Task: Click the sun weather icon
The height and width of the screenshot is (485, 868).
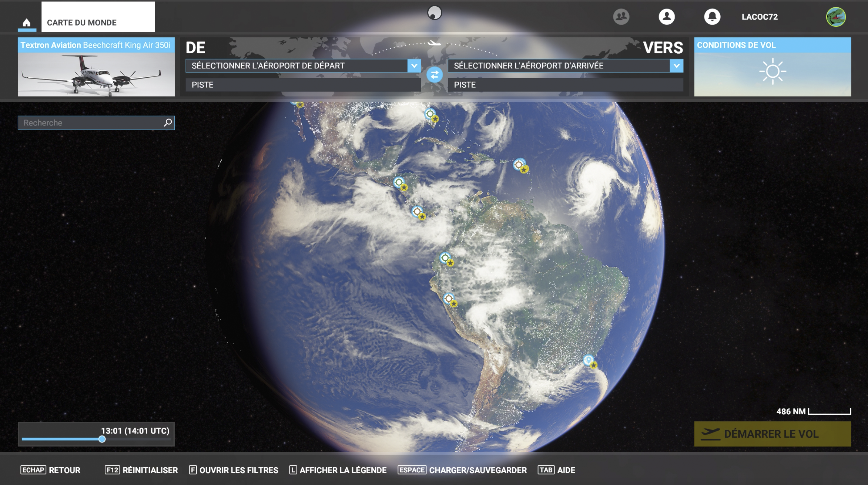Action: coord(773,71)
